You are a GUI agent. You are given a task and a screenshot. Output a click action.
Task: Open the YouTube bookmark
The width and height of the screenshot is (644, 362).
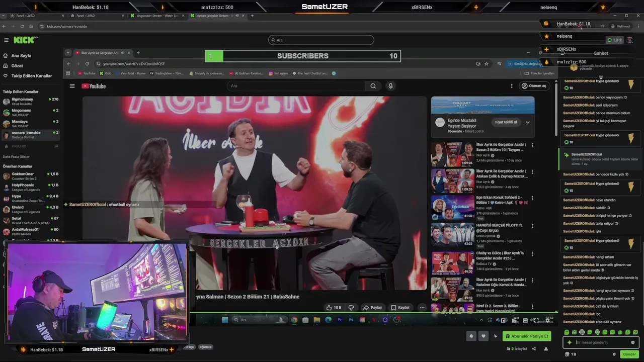pyautogui.click(x=87, y=73)
